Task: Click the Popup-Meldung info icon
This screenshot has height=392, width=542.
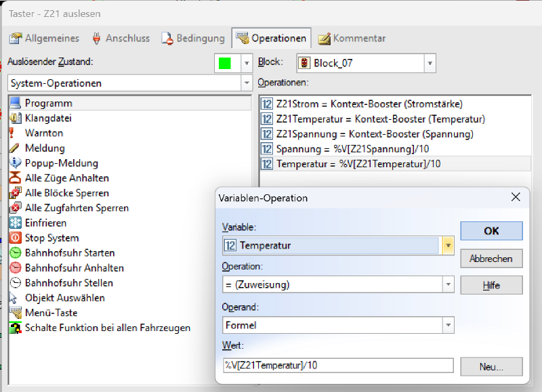Action: (x=15, y=162)
